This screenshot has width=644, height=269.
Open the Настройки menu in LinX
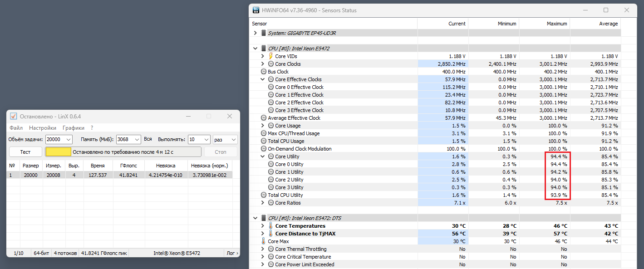coord(43,128)
